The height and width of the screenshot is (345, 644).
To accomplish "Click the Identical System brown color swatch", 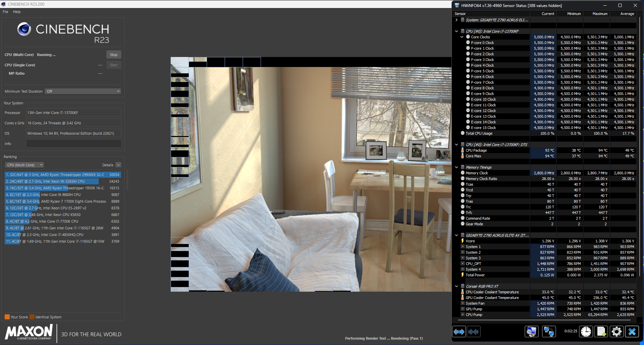I will pos(32,317).
